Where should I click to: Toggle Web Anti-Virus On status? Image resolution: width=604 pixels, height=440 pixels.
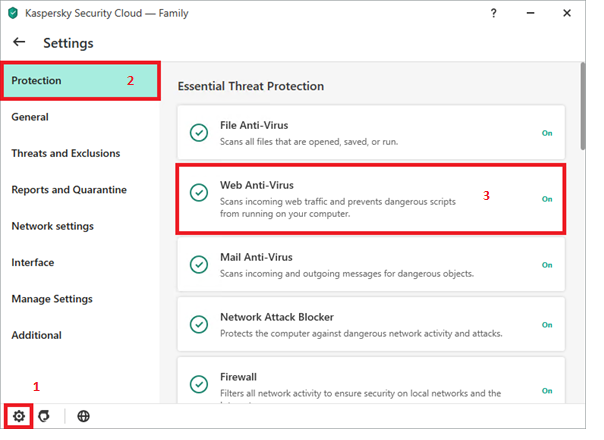[547, 199]
